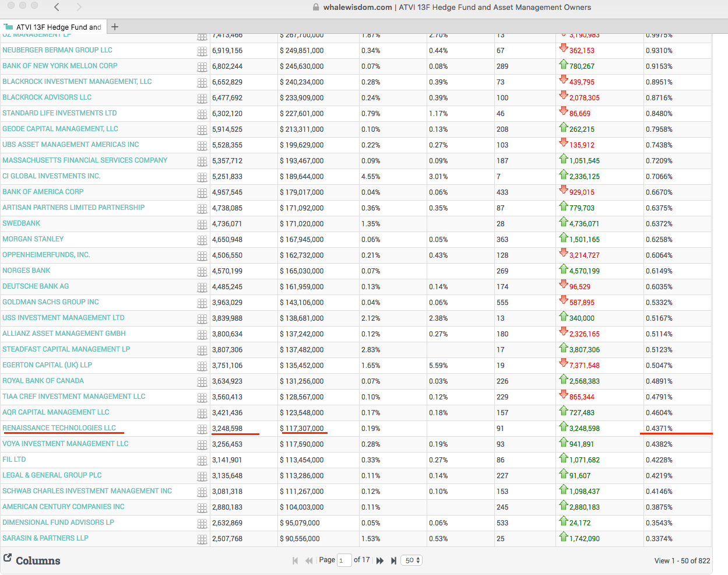
Task: Go to the previous page of results
Action: (x=309, y=560)
